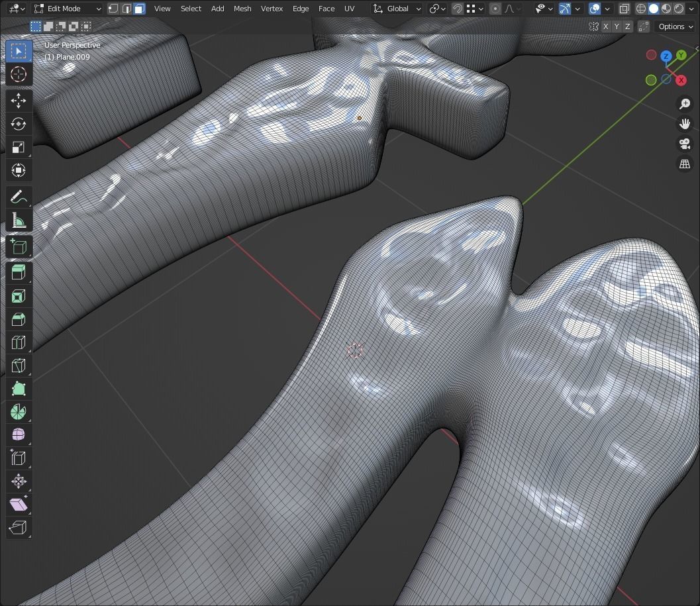Toggle viewport gizmos display

pyautogui.click(x=565, y=9)
